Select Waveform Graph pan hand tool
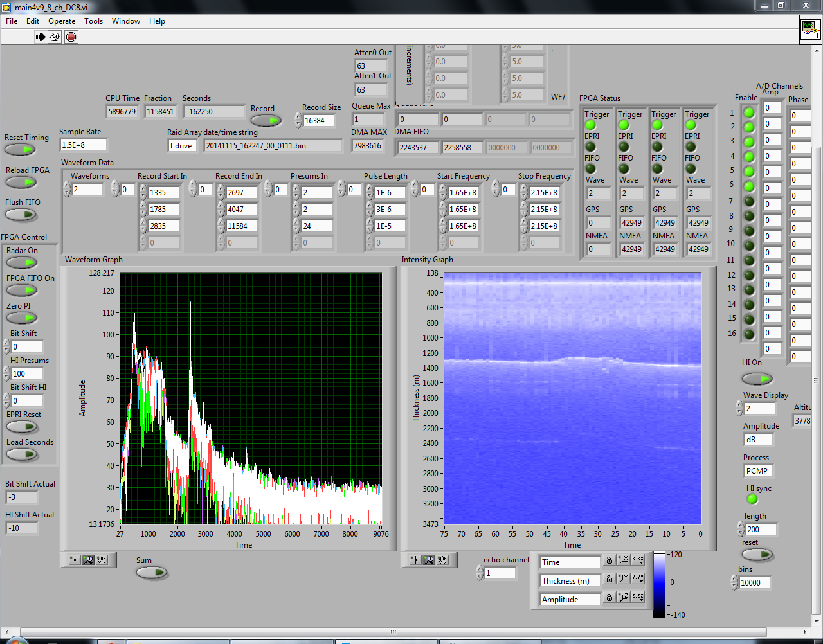Screen dimensions: 823x644 click(x=102, y=560)
